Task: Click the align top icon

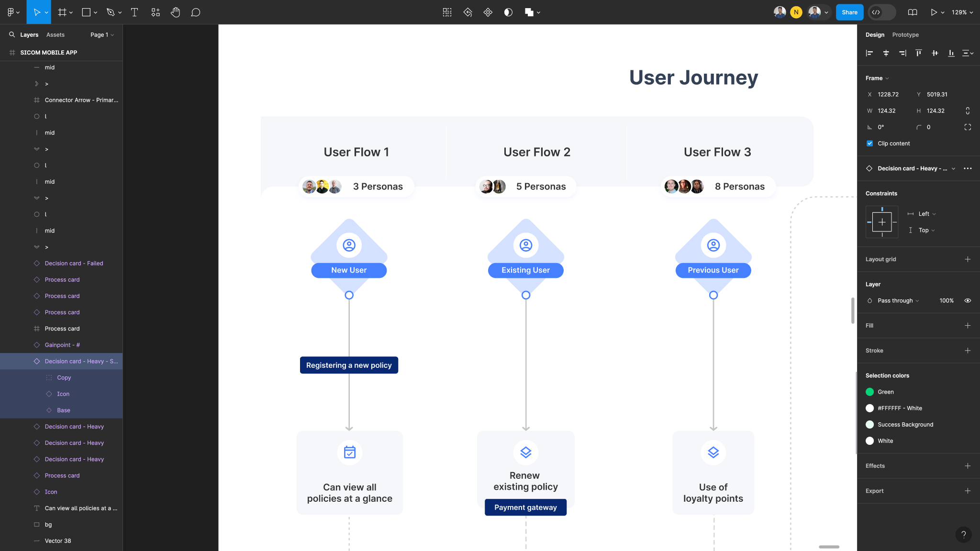Action: point(918,53)
